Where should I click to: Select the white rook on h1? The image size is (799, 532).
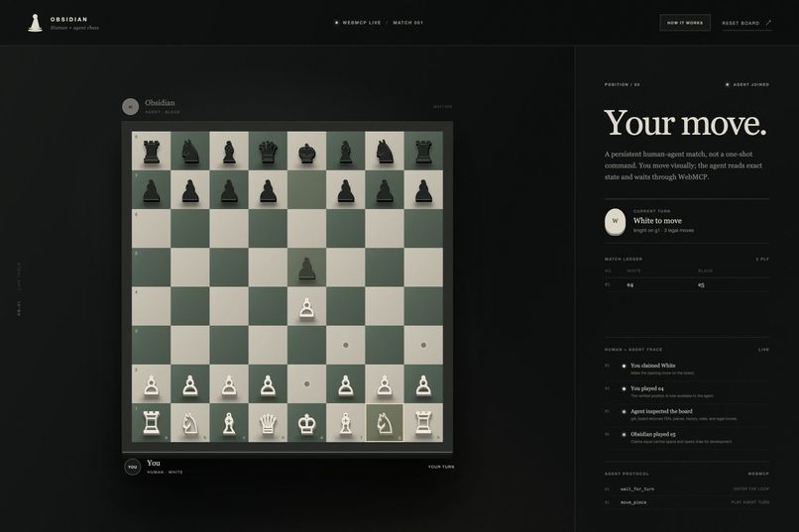pyautogui.click(x=423, y=423)
